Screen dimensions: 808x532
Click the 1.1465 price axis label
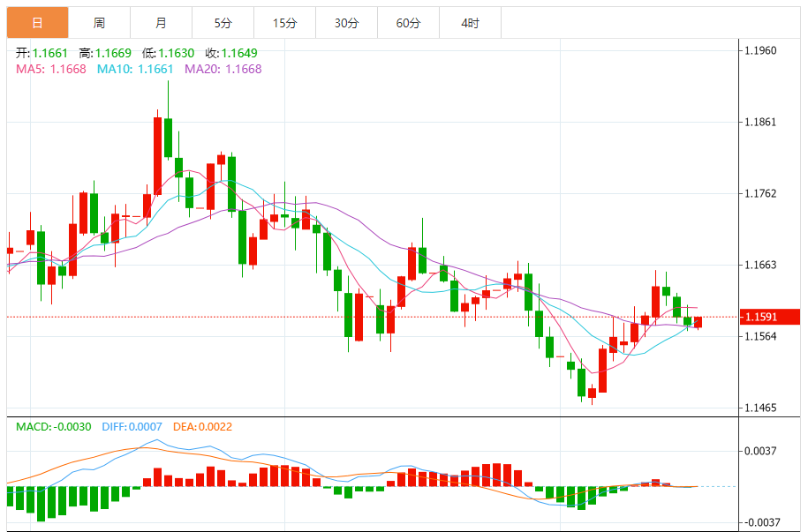click(760, 408)
